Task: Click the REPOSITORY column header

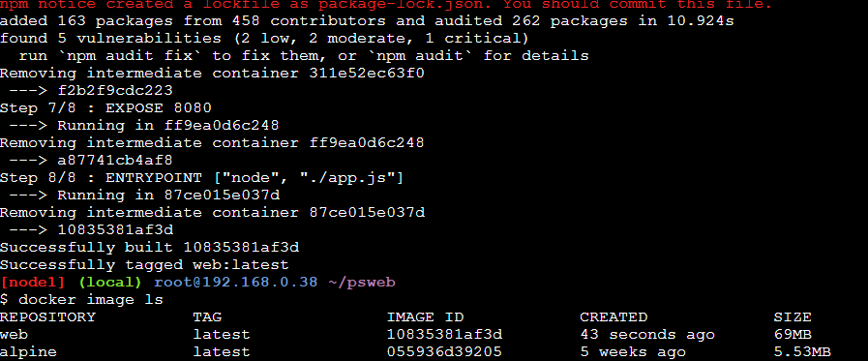Action: tap(48, 317)
